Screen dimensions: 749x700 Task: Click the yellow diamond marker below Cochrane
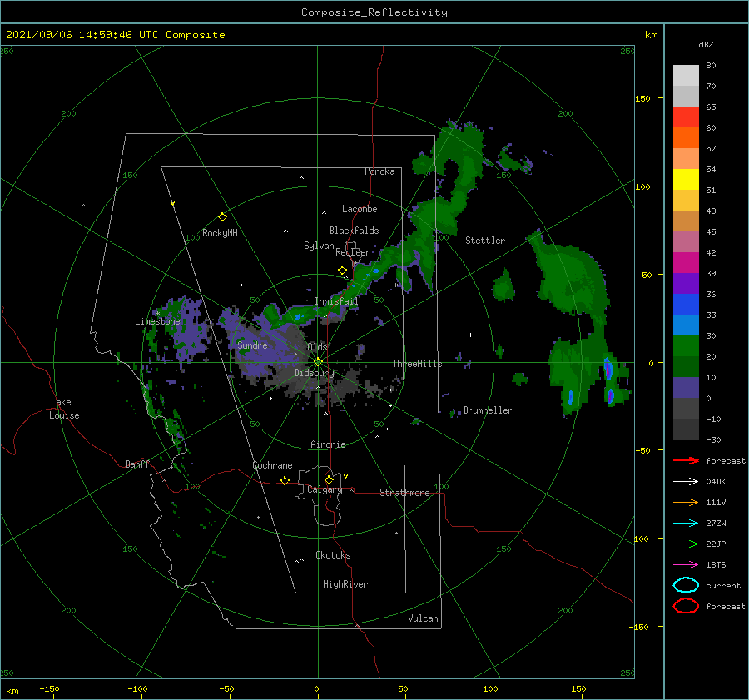point(285,480)
